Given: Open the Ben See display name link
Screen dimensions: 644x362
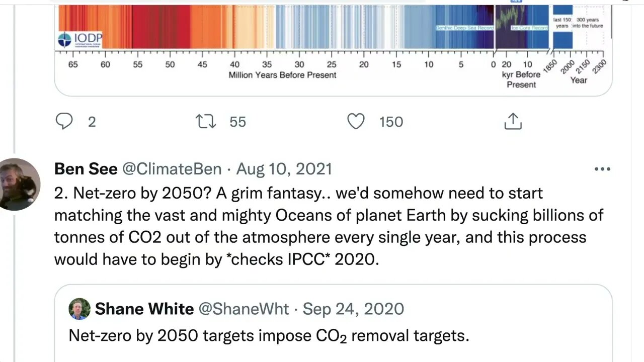Looking at the screenshot, I should coord(85,169).
